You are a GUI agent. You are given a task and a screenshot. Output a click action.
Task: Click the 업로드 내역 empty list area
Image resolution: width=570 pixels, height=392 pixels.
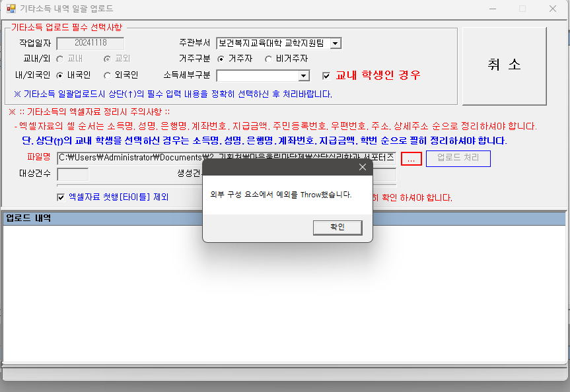pos(284,294)
